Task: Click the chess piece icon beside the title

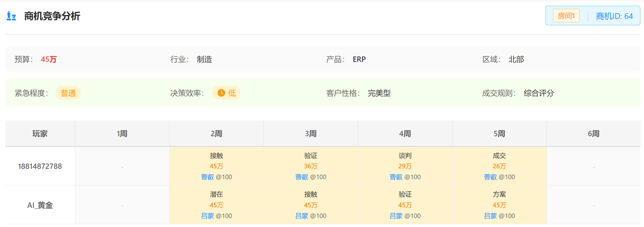Action: point(11,16)
